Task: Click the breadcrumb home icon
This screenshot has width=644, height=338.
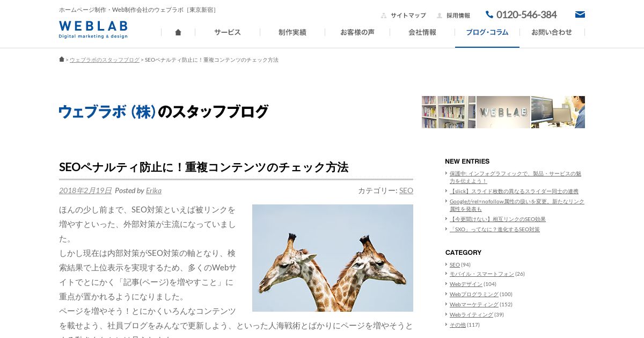Action: (x=62, y=59)
